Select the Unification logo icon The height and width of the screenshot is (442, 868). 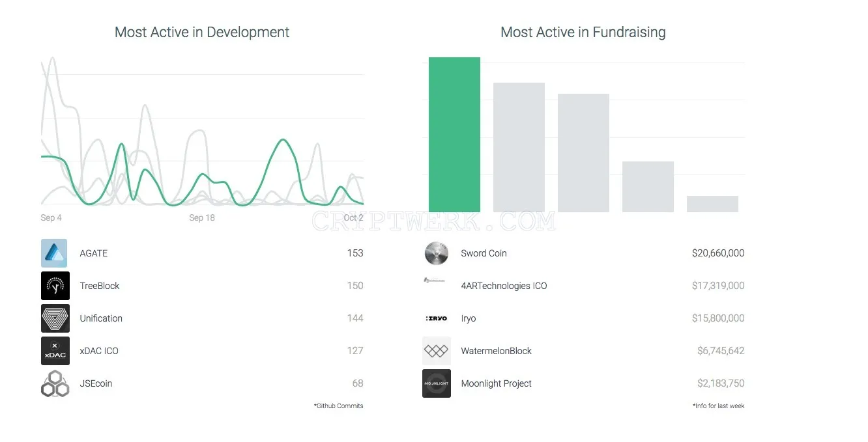click(55, 318)
